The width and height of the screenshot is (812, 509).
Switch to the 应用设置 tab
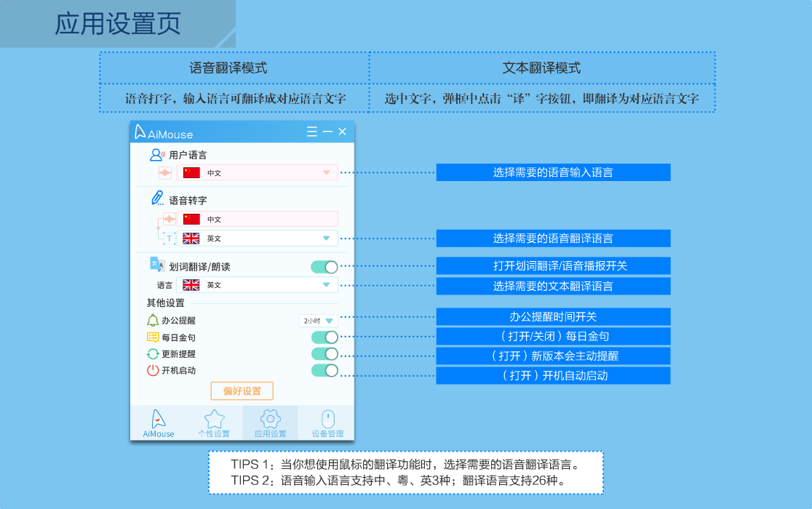coord(271,423)
